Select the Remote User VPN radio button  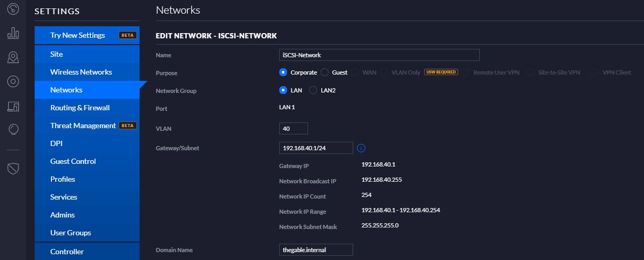pos(466,72)
